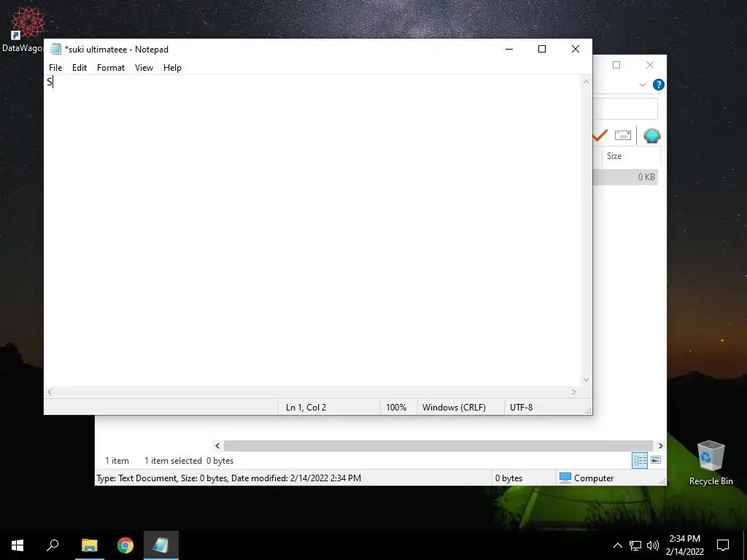747x560 pixels.
Task: Open the Format menu in Notepad
Action: tap(111, 68)
